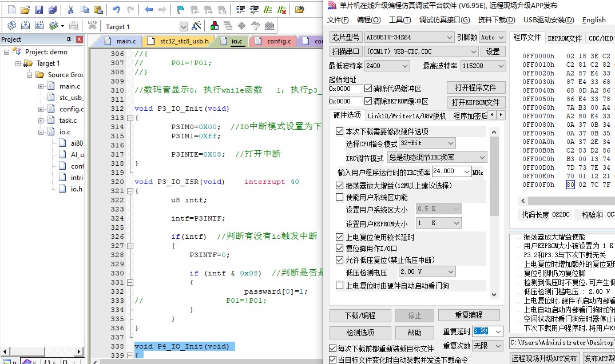Screen dimensions: 615x364
Task: Navigate backwards with blue left arrow
Action: pos(149,9)
